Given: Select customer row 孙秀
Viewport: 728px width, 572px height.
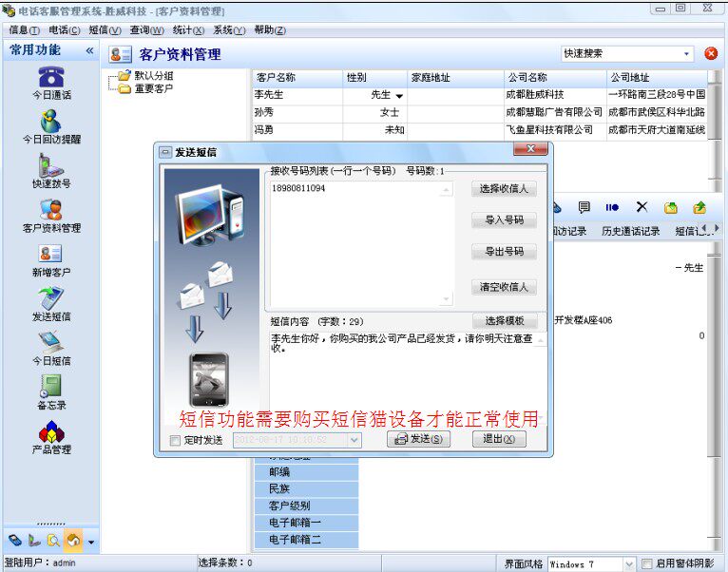Looking at the screenshot, I should point(480,112).
